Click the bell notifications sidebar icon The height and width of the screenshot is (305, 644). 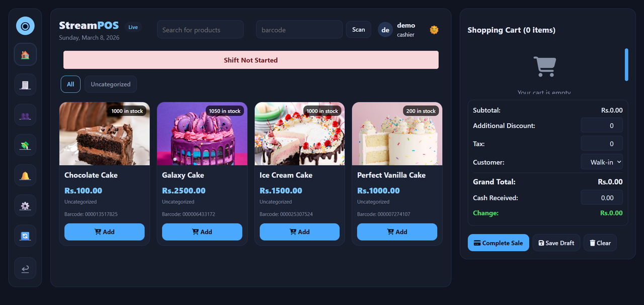point(25,175)
